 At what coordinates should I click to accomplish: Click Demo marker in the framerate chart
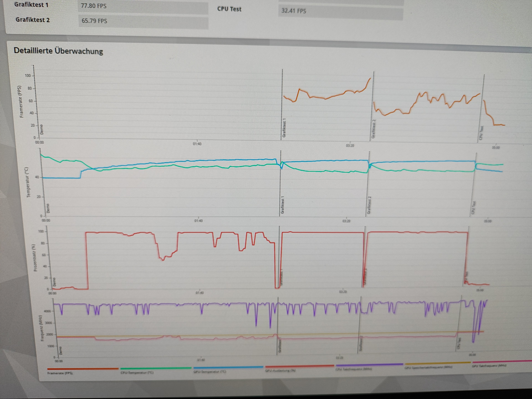(x=42, y=129)
